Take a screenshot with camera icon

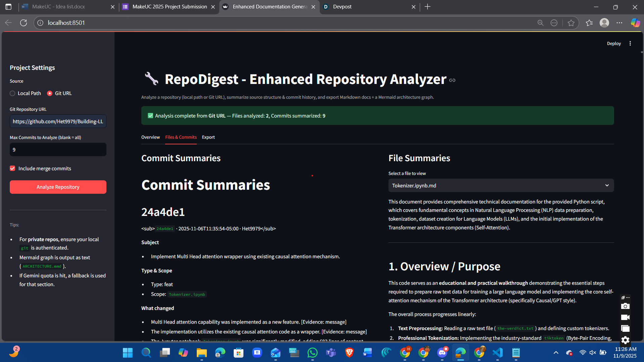tap(625, 306)
